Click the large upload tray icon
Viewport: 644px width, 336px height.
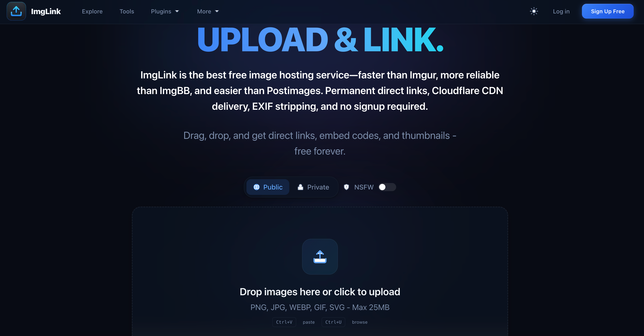tap(320, 257)
